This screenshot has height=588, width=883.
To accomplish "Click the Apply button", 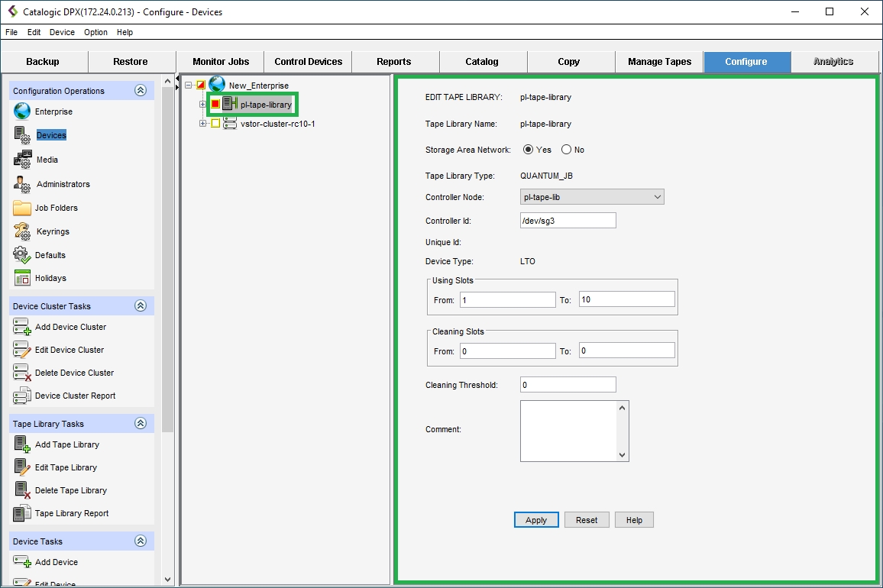I will pyautogui.click(x=536, y=520).
